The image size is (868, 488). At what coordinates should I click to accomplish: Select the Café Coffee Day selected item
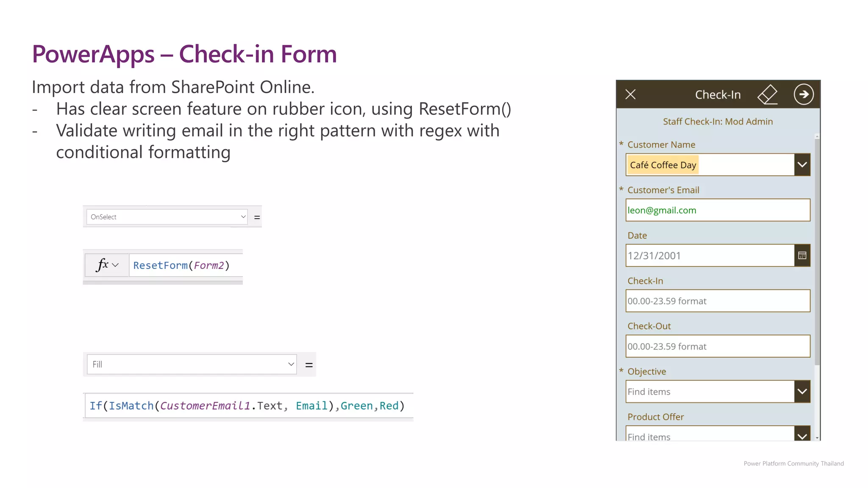tap(663, 165)
